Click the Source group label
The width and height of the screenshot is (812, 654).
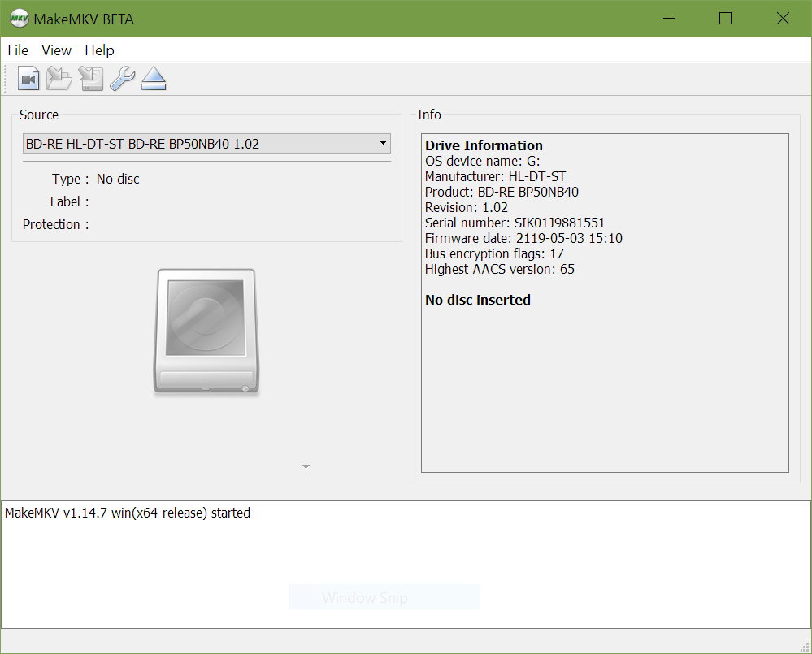click(39, 115)
